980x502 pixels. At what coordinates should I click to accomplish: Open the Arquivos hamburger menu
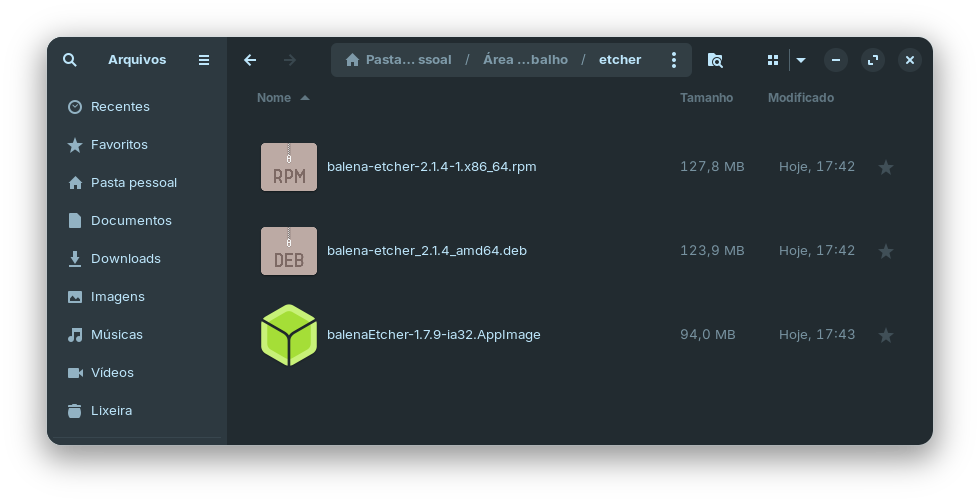[x=204, y=60]
